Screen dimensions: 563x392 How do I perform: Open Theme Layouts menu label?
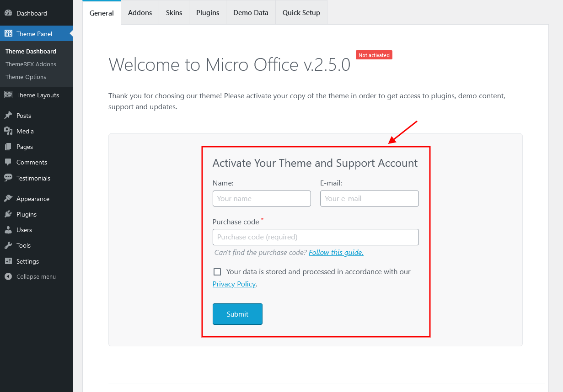tap(38, 95)
